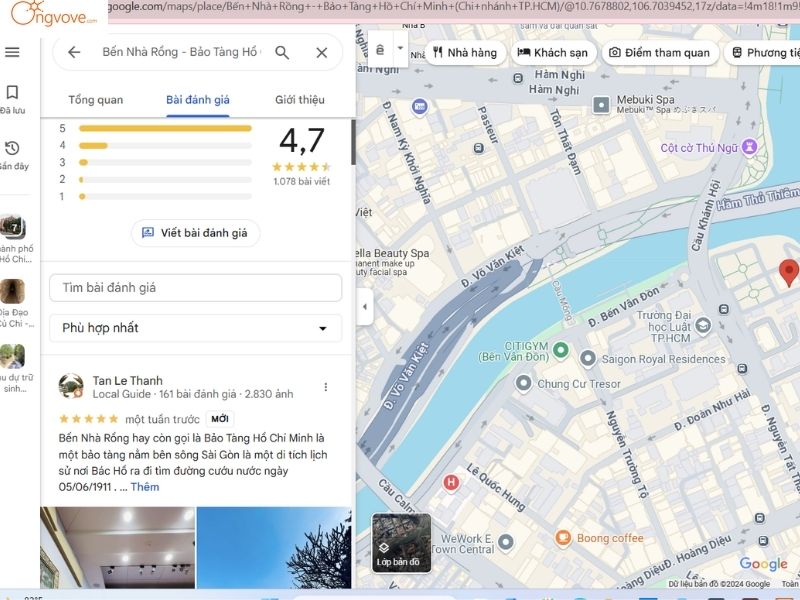This screenshot has height=600, width=800.
Task: Select the Bài đánh giá tab
Action: tap(197, 100)
